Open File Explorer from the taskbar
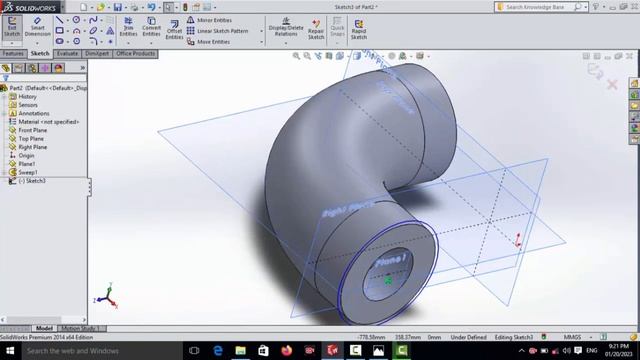640x360 pixels. tap(240, 351)
